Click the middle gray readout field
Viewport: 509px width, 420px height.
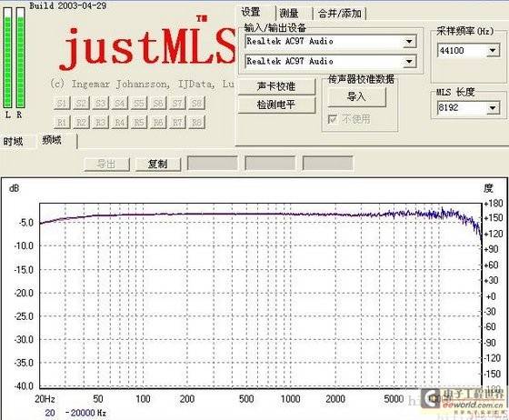click(270, 163)
